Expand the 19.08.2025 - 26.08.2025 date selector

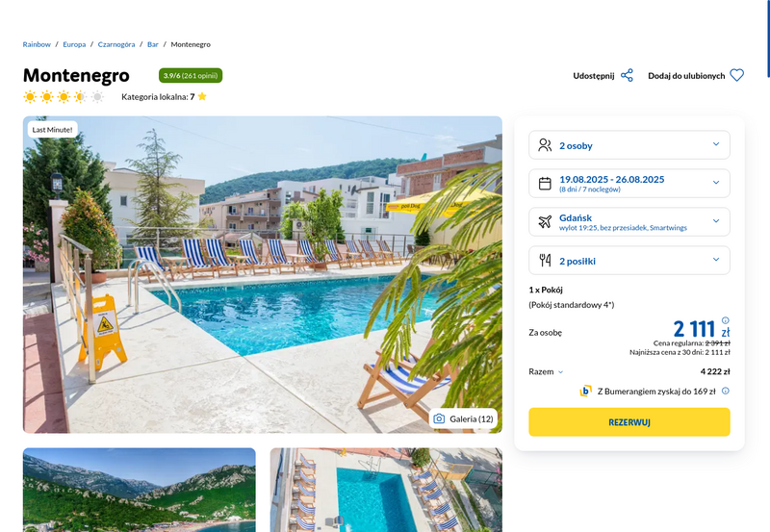click(629, 183)
